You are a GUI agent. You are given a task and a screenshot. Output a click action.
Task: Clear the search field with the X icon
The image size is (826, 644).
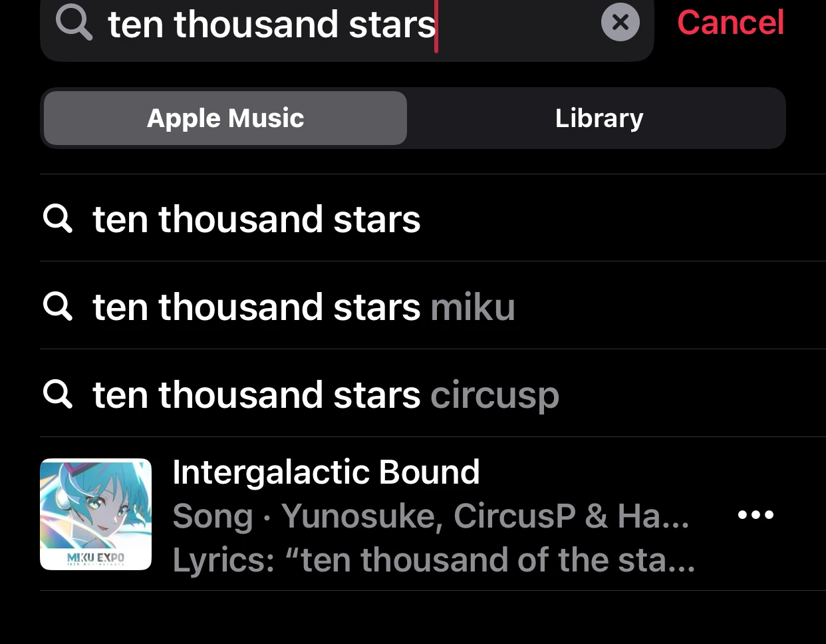[620, 23]
